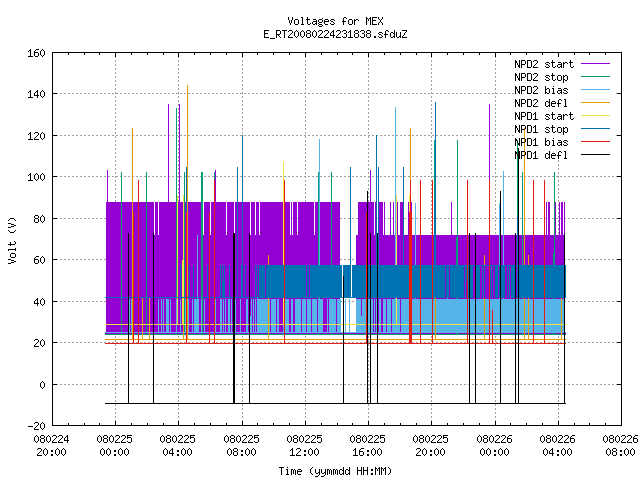
Task: Click the 'Volt (V)' y-axis label
Action: click(x=13, y=240)
